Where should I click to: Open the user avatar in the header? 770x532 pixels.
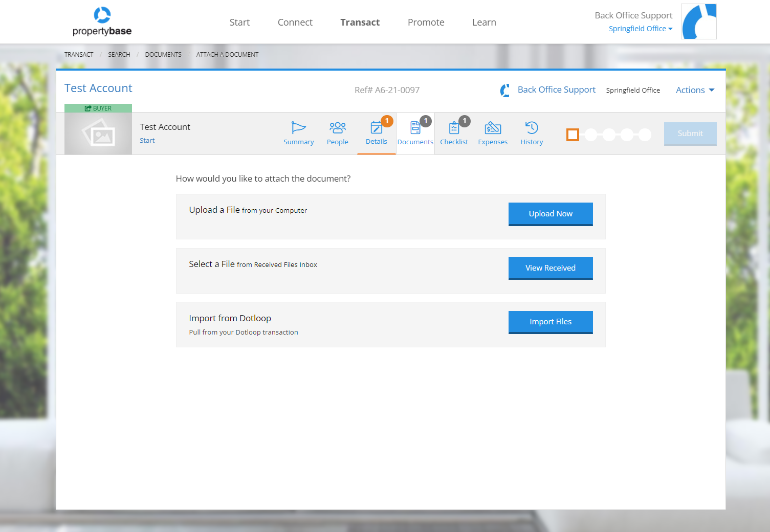click(x=698, y=21)
